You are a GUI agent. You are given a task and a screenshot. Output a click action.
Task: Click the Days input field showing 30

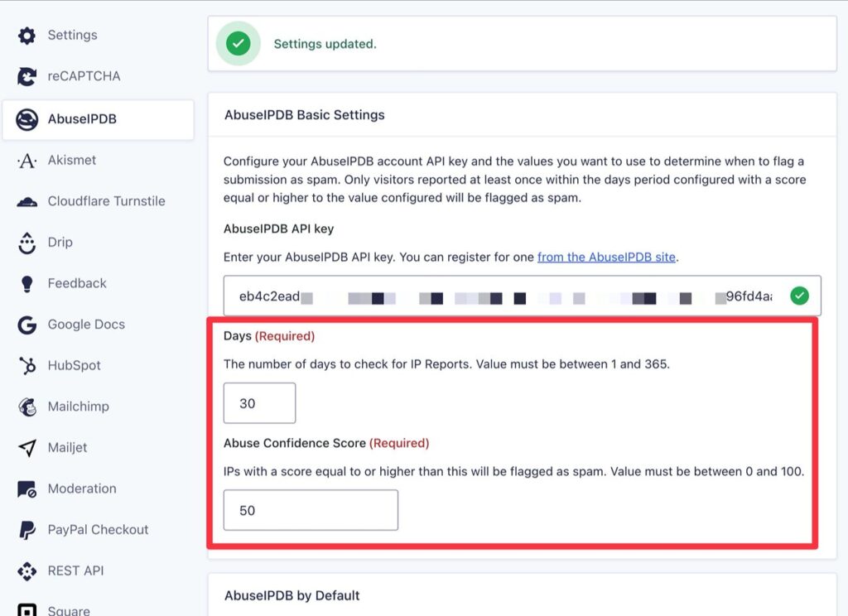[x=259, y=403]
